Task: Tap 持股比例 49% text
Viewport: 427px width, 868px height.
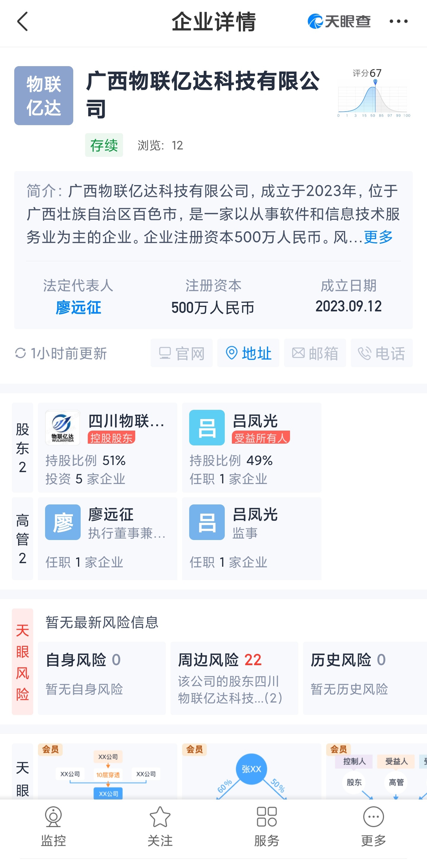Action: [x=231, y=460]
